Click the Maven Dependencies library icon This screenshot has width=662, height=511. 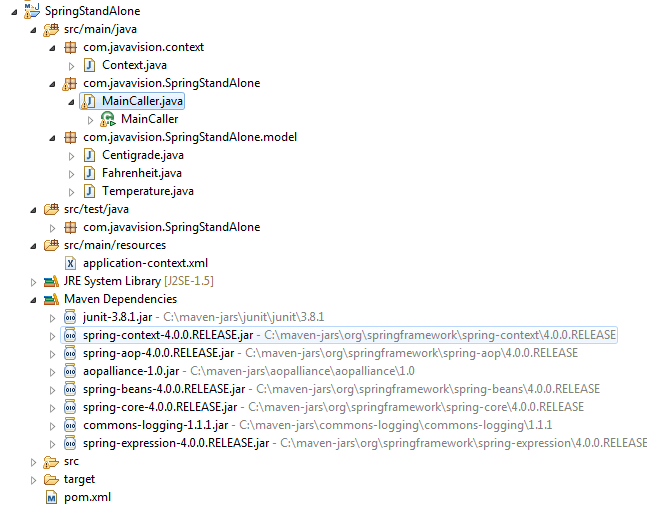coord(51,299)
